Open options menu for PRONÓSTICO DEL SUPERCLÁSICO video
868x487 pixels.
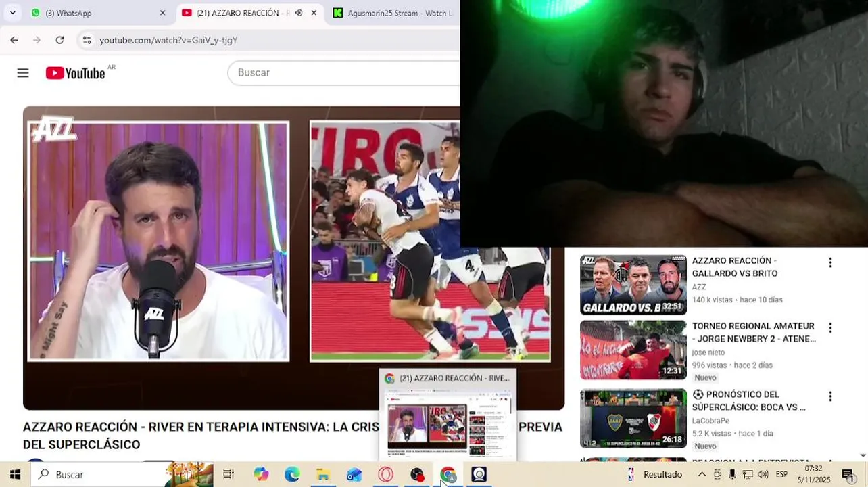coord(830,396)
